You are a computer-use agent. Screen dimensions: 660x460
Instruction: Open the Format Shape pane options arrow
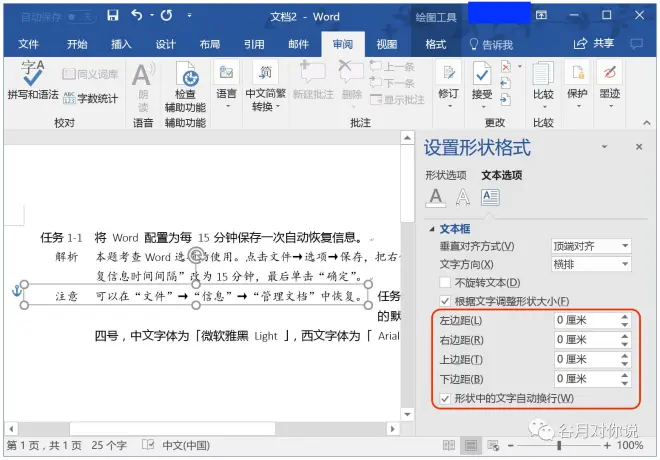(x=604, y=146)
